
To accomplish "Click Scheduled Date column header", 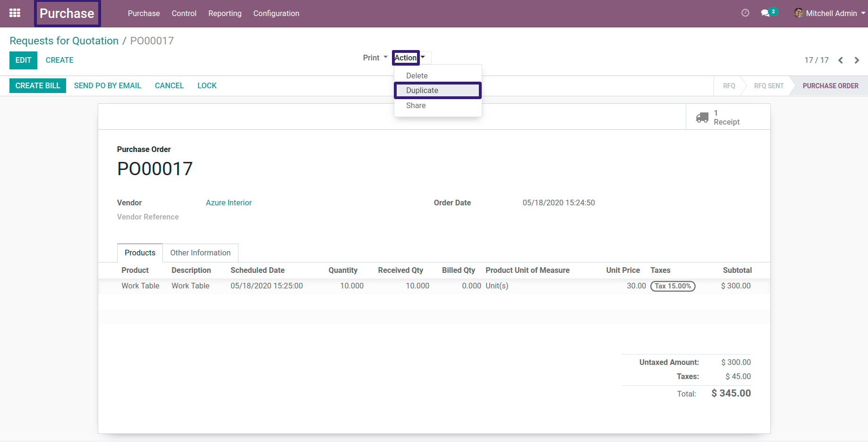I will [257, 270].
